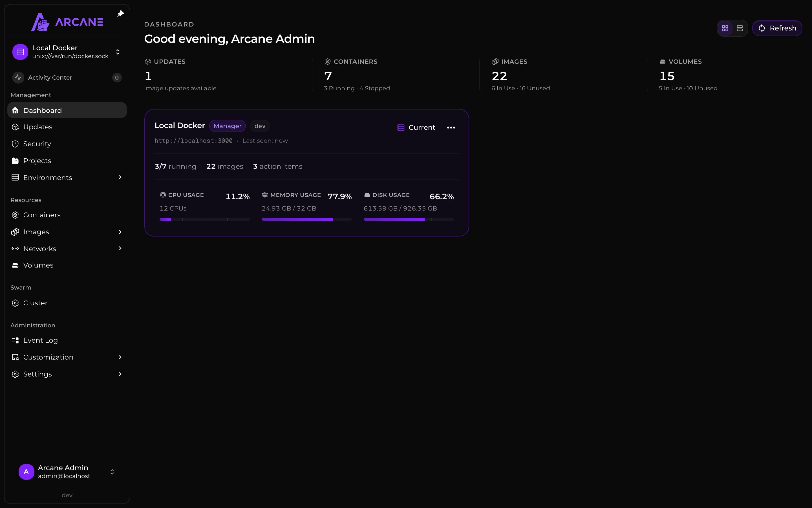The height and width of the screenshot is (508, 812).
Task: Expand the Networks submenu chevron
Action: tap(120, 249)
